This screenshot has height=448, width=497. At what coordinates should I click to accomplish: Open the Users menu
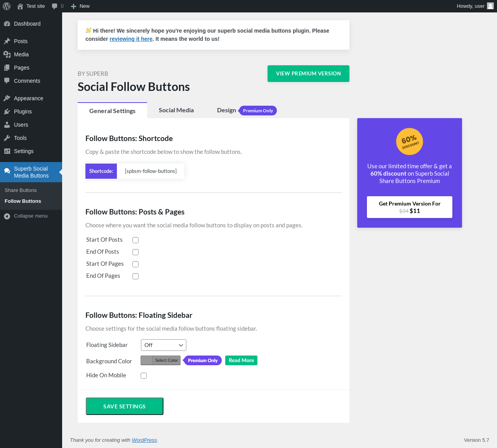pyautogui.click(x=31, y=125)
